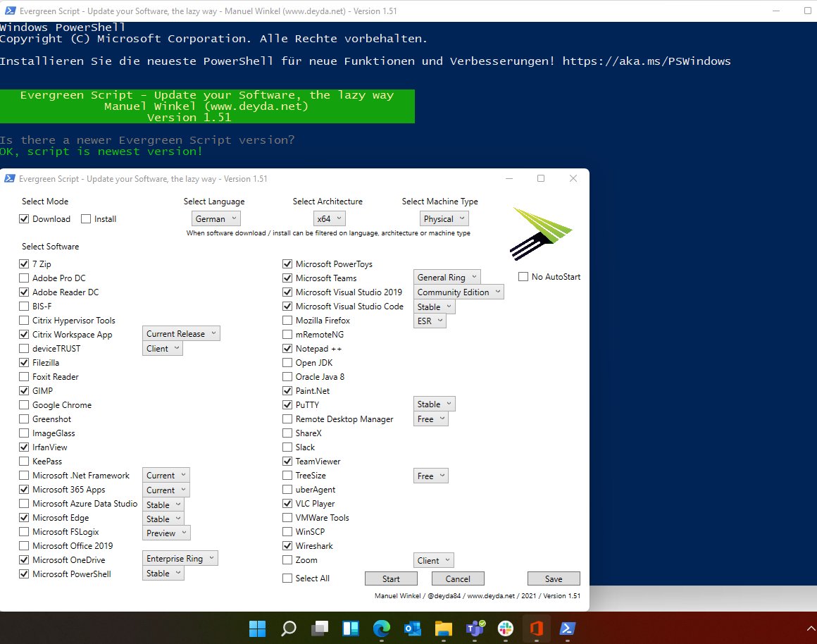Enable the No AutoStart option
This screenshot has width=817, height=644.
[x=523, y=277]
